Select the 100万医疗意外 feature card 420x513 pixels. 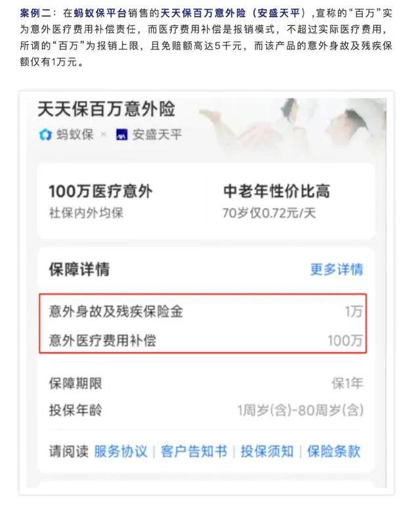122,201
